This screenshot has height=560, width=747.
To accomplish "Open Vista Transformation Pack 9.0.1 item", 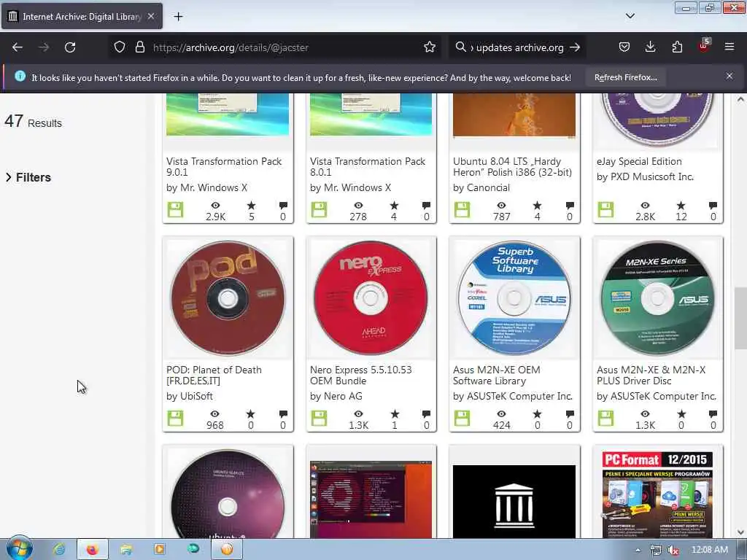I will coord(224,167).
